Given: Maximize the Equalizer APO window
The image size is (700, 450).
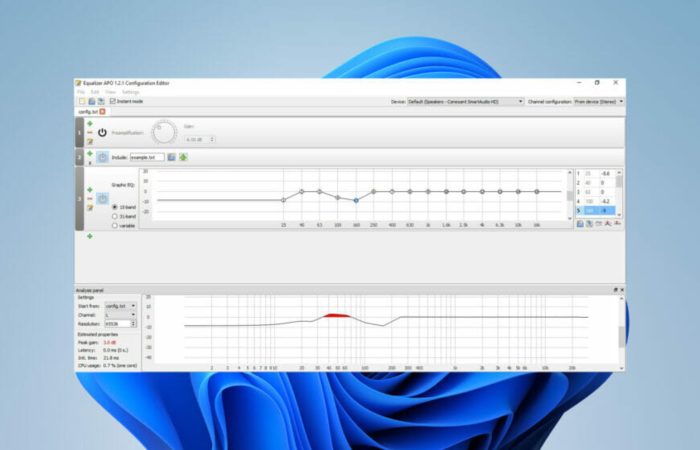Looking at the screenshot, I should click(597, 83).
